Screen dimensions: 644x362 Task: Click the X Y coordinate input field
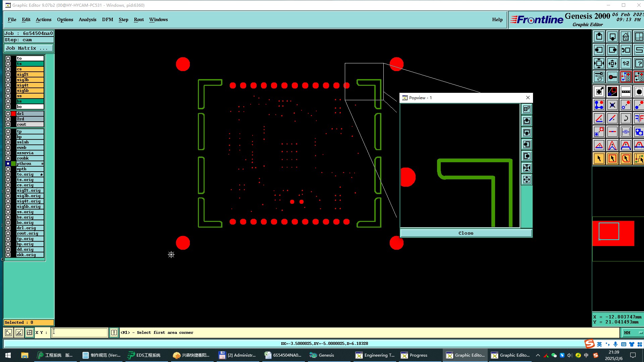coord(79,333)
